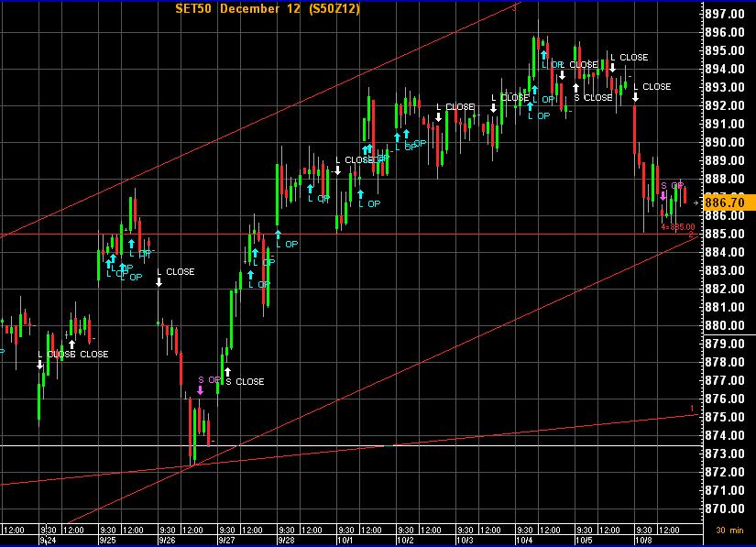The height and width of the screenshot is (547, 756).
Task: Select trendline marker 1 near 875.00
Action: (692, 408)
